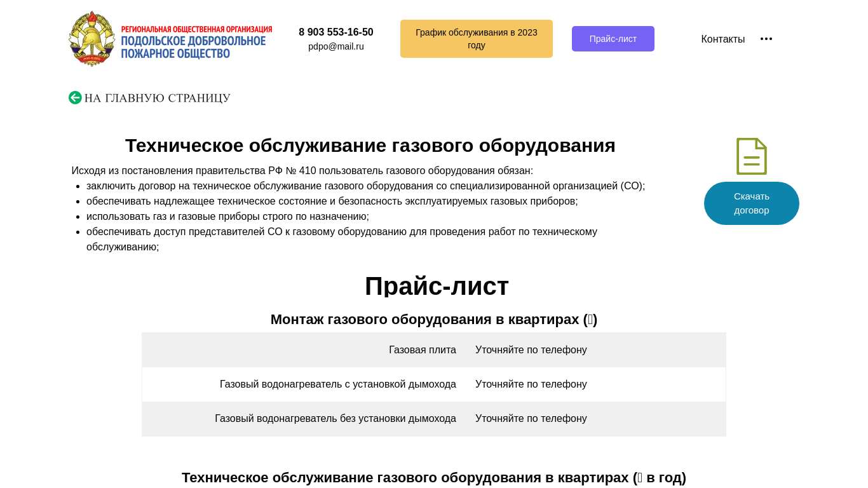Click the fire society emblem logo

click(92, 39)
